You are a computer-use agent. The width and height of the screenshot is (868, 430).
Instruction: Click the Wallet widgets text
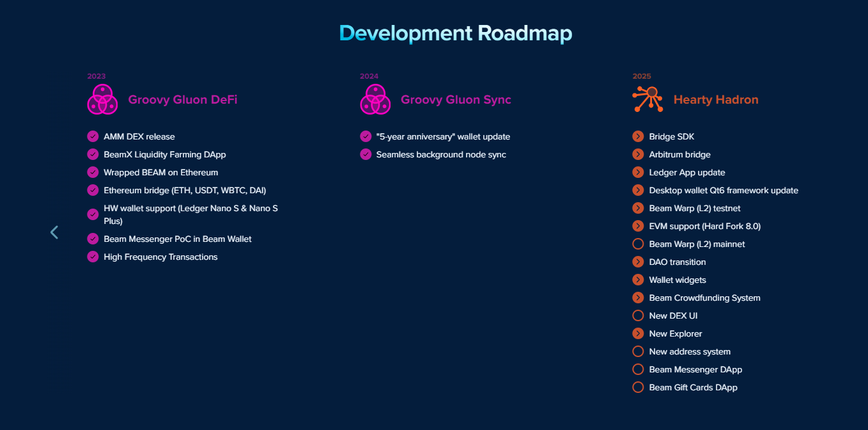click(678, 280)
